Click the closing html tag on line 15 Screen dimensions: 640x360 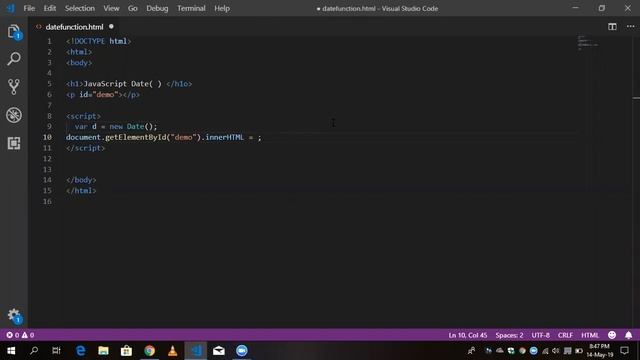coord(81,191)
